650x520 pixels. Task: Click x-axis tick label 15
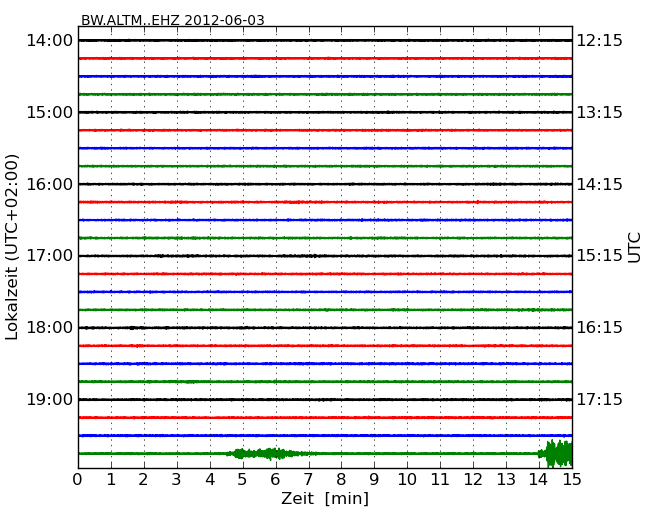[572, 480]
